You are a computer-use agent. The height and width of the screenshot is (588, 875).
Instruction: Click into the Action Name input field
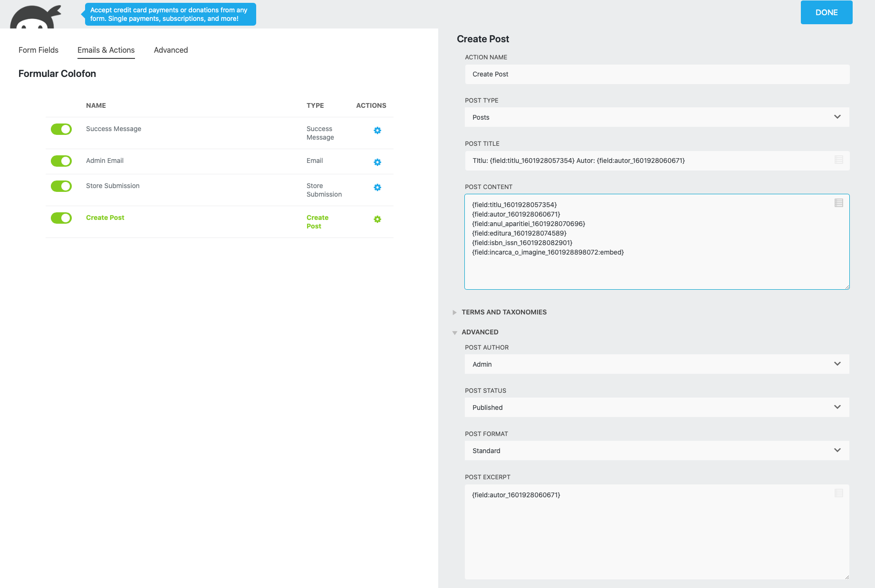point(656,74)
